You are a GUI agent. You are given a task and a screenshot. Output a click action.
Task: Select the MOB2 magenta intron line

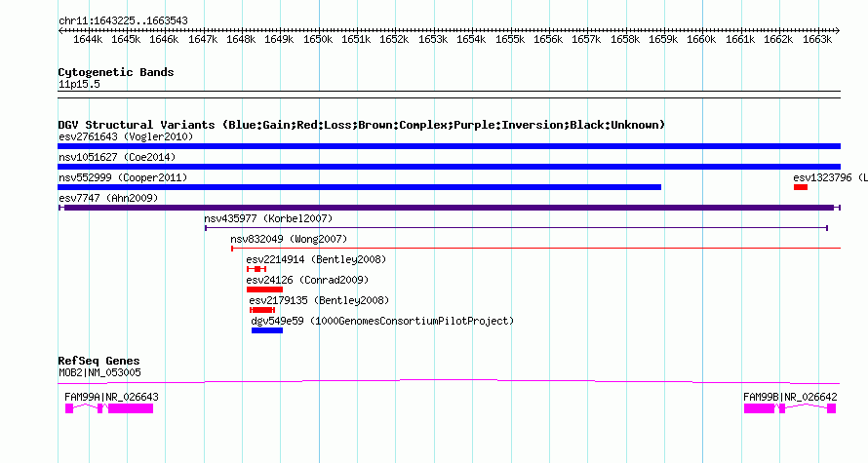(449, 381)
